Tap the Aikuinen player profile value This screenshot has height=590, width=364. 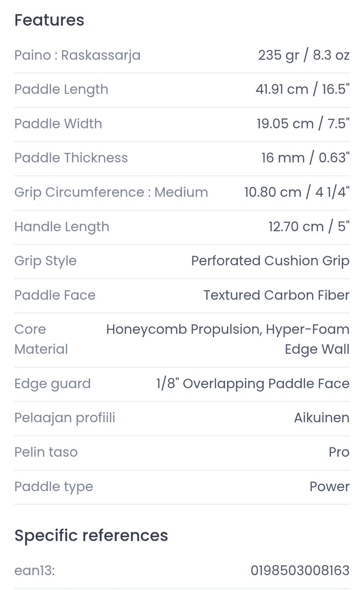[x=322, y=418]
